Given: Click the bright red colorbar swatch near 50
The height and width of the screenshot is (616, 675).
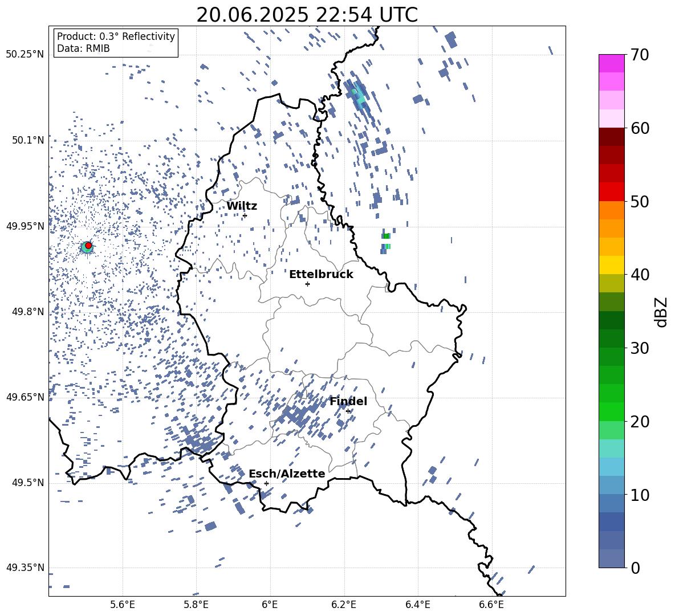Looking at the screenshot, I should click(611, 192).
